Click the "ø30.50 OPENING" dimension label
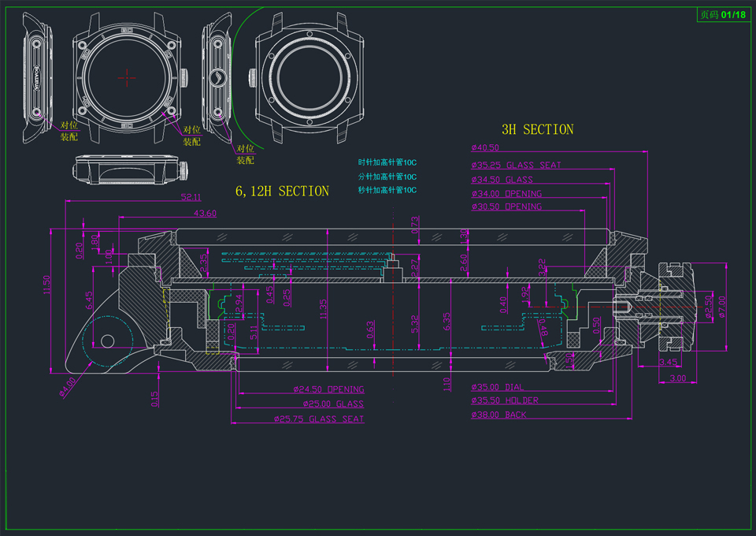Screen dimensions: 756x536 (x=506, y=207)
